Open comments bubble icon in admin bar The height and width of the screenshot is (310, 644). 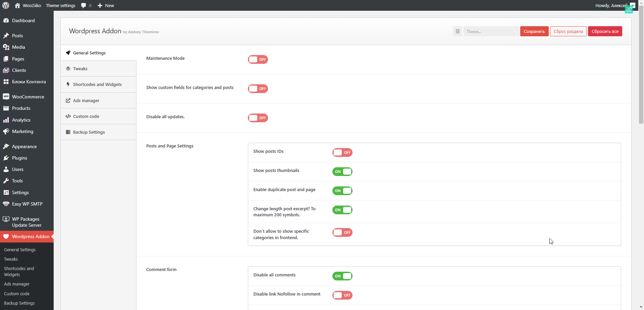[x=84, y=6]
